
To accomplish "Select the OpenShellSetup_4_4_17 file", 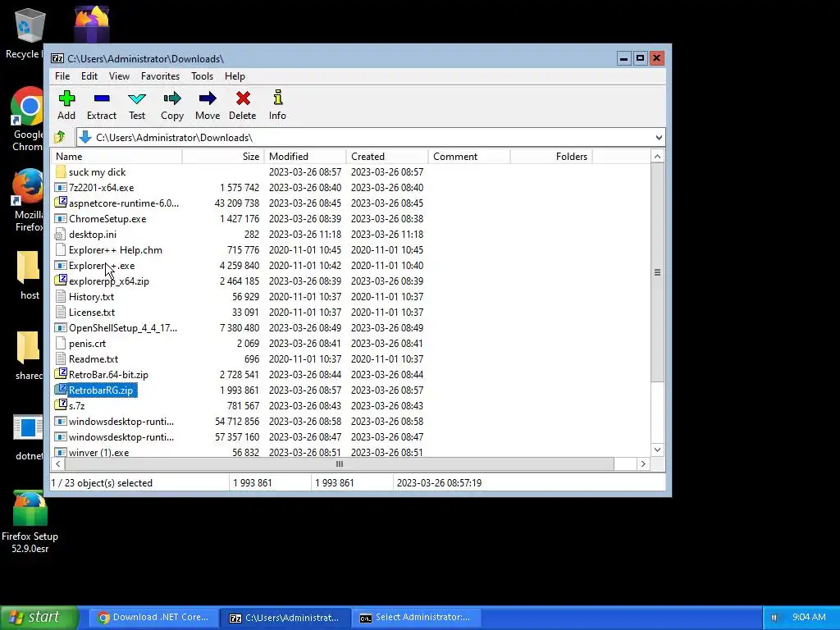I will pos(123,327).
